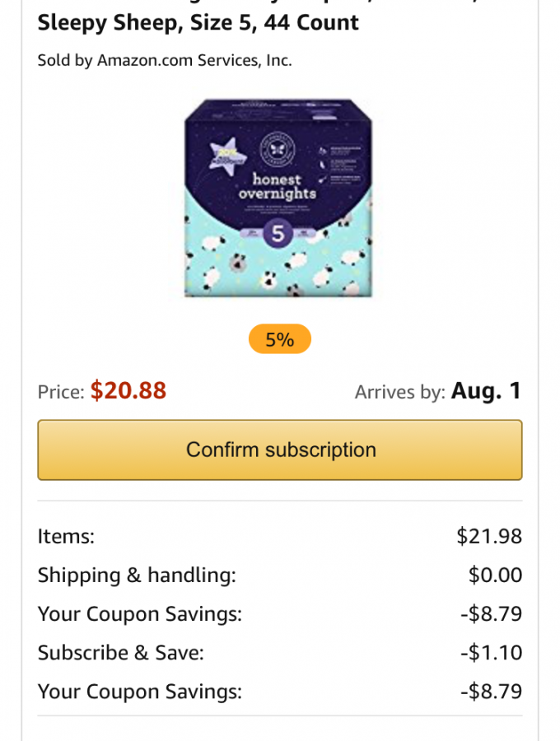
Task: Click the Sold by text above the image
Action: point(60,59)
